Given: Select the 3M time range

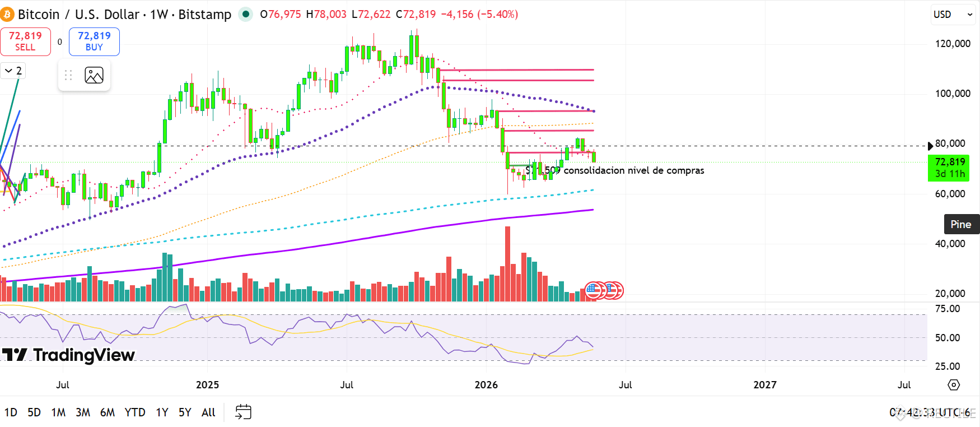Looking at the screenshot, I should [x=83, y=412].
